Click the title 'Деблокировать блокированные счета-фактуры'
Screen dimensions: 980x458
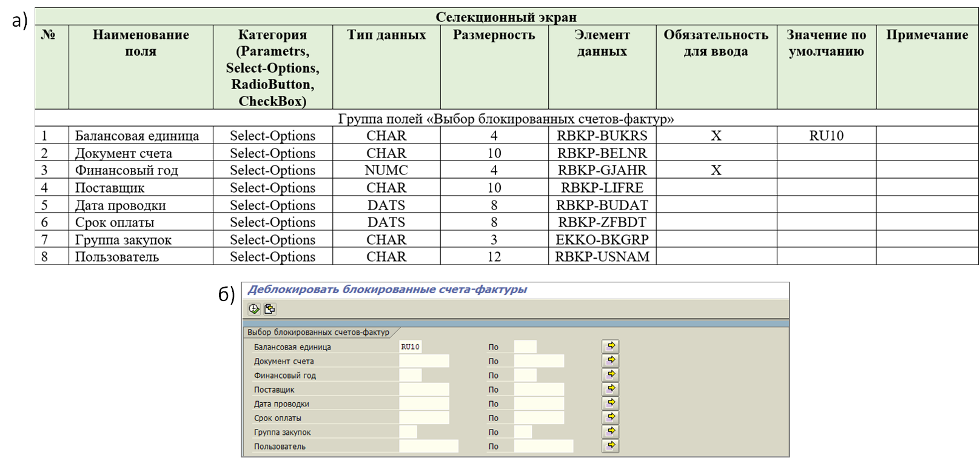coord(387,290)
